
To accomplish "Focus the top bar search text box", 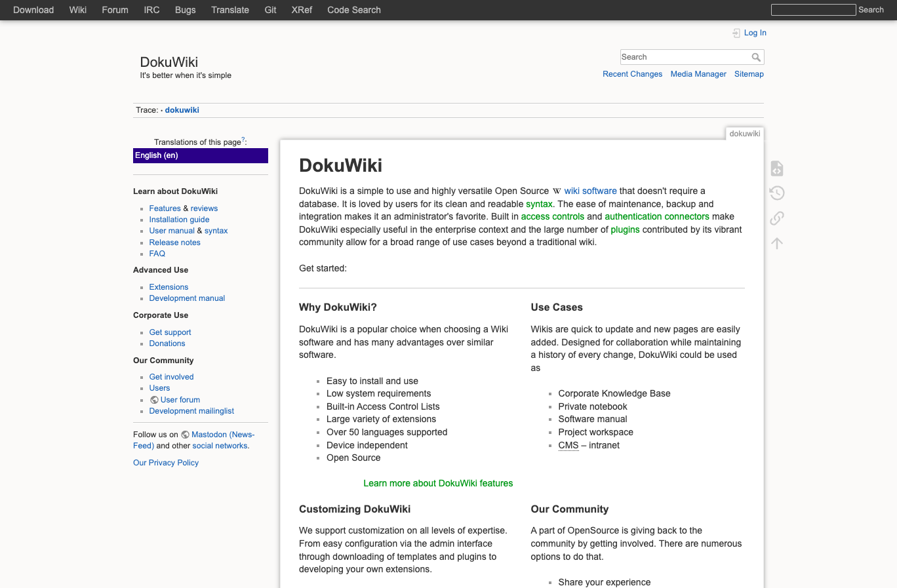I will [814, 10].
